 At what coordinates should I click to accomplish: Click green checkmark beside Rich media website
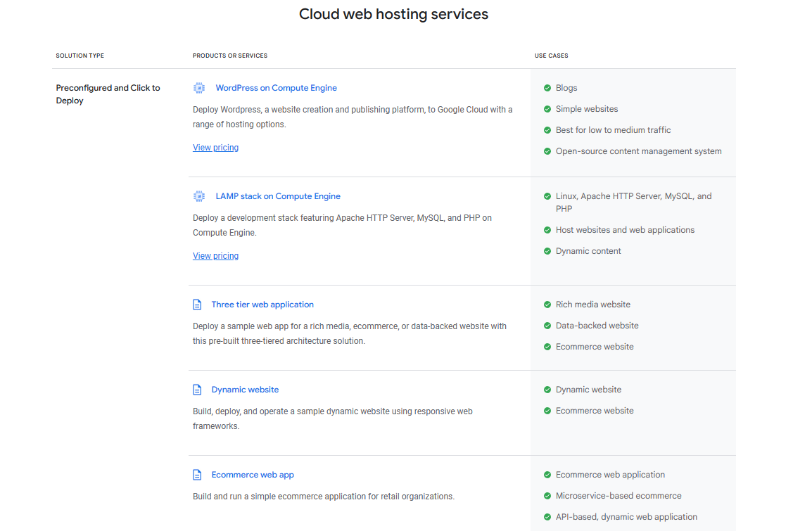pyautogui.click(x=547, y=305)
